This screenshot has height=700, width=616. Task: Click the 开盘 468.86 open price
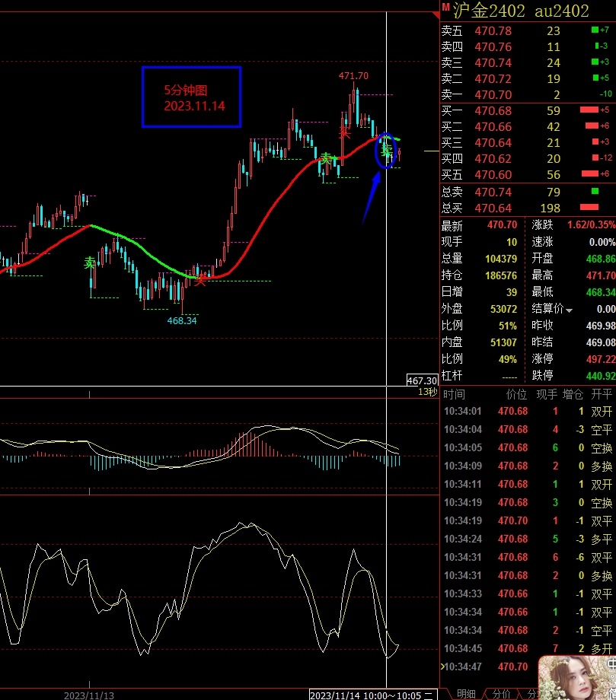(x=601, y=259)
